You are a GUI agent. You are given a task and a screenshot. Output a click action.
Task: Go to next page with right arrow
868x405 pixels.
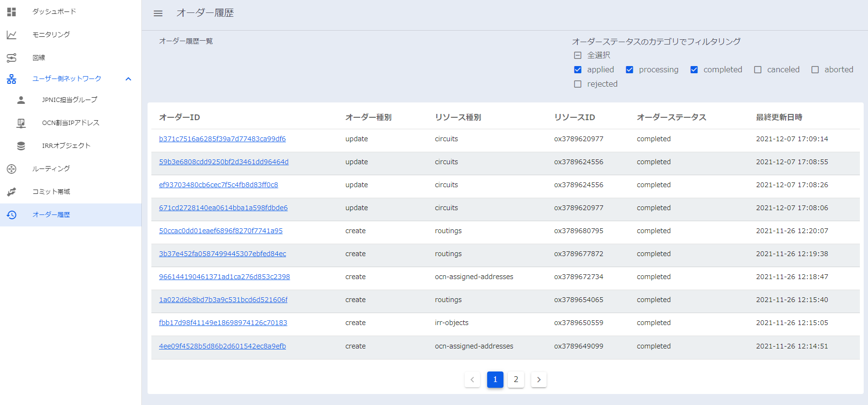539,380
